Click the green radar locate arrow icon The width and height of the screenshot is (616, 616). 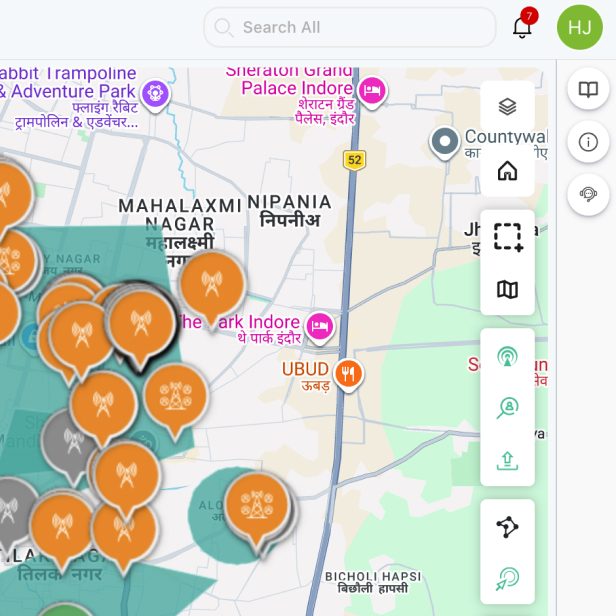click(507, 579)
